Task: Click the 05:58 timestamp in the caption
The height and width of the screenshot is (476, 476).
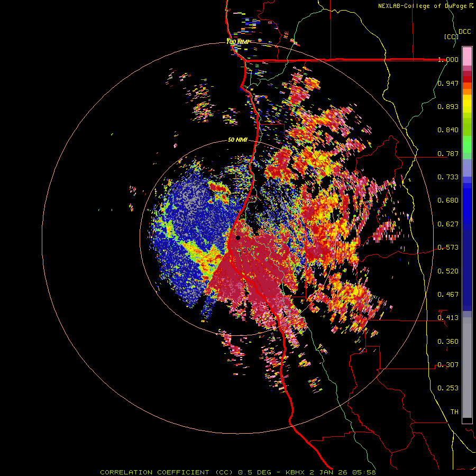Action: (x=364, y=472)
